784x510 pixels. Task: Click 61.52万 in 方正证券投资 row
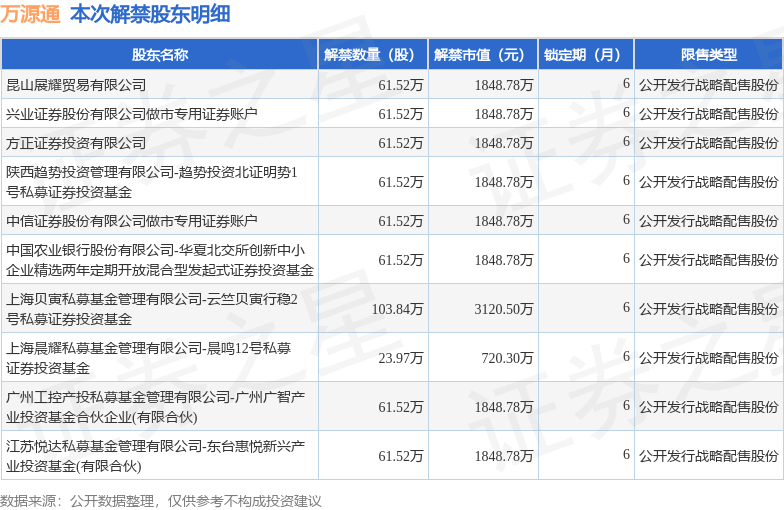pos(401,143)
